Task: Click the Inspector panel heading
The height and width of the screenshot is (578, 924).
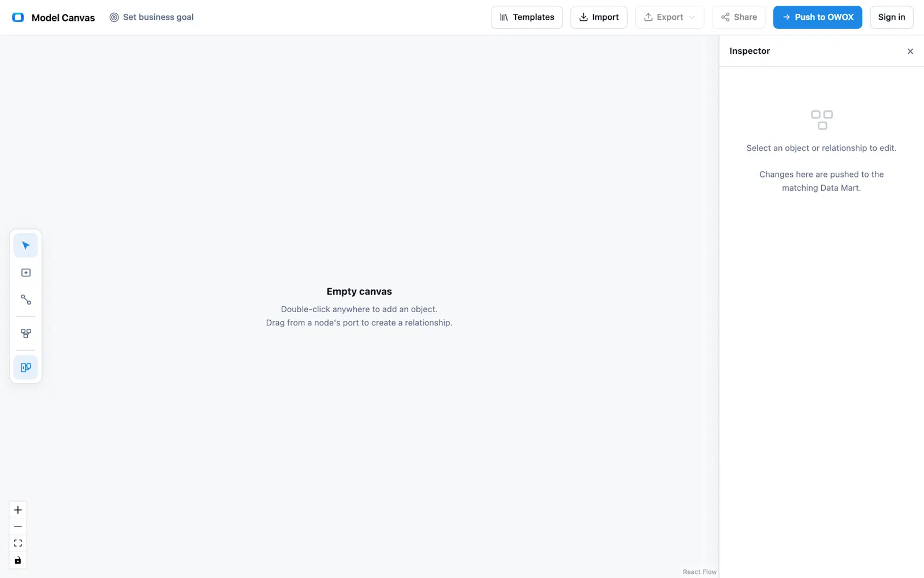Action: click(x=750, y=51)
